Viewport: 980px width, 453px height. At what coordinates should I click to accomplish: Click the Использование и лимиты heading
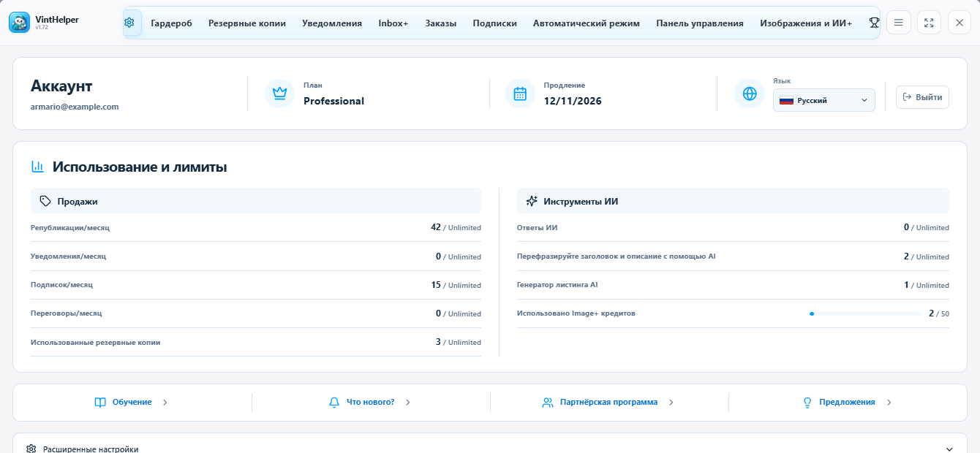point(140,167)
